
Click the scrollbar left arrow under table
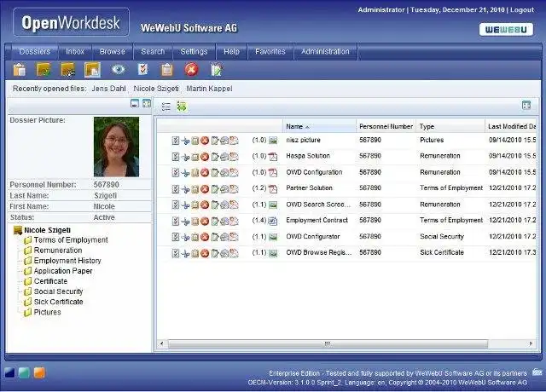(x=161, y=344)
